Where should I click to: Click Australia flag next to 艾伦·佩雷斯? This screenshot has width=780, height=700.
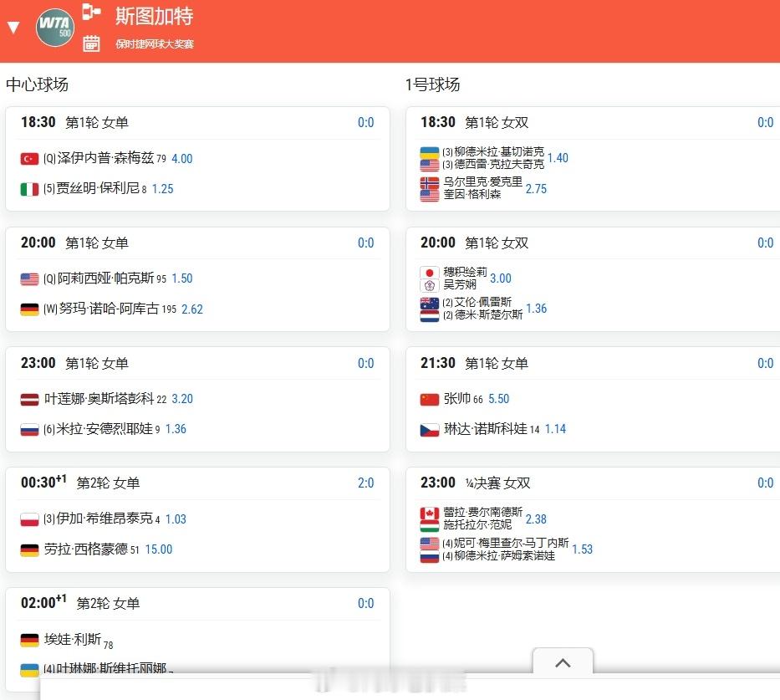point(430,303)
